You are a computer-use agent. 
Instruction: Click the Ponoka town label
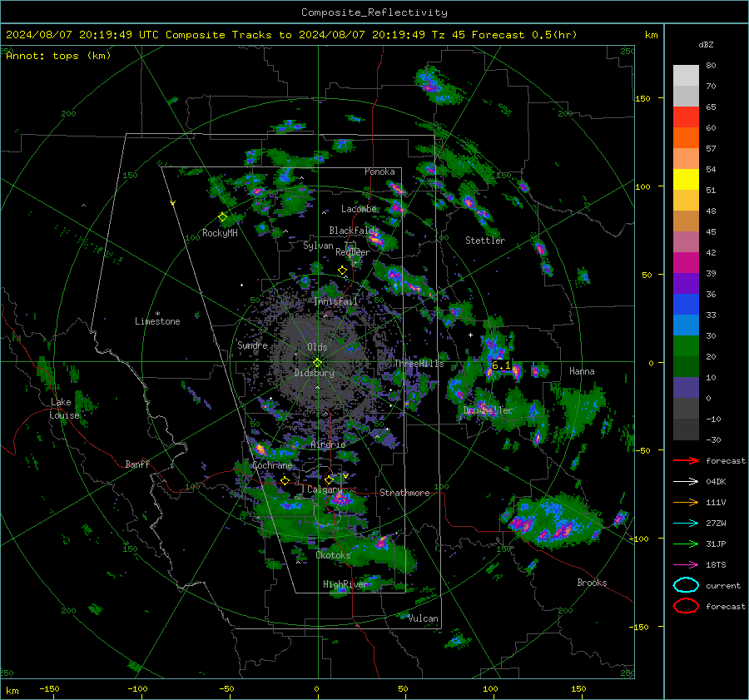tap(379, 171)
